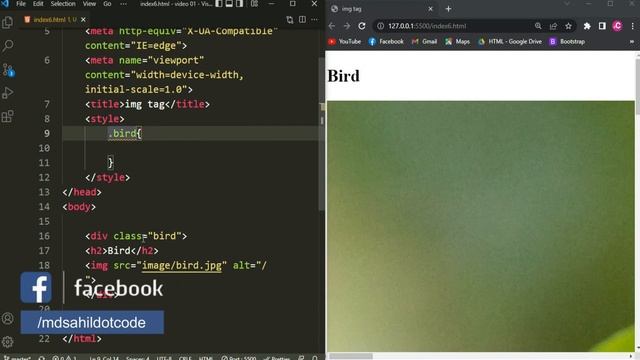Click the Open Changes icon in editor toolbar
Viewport: 640px width, 360px height.
(x=290, y=20)
